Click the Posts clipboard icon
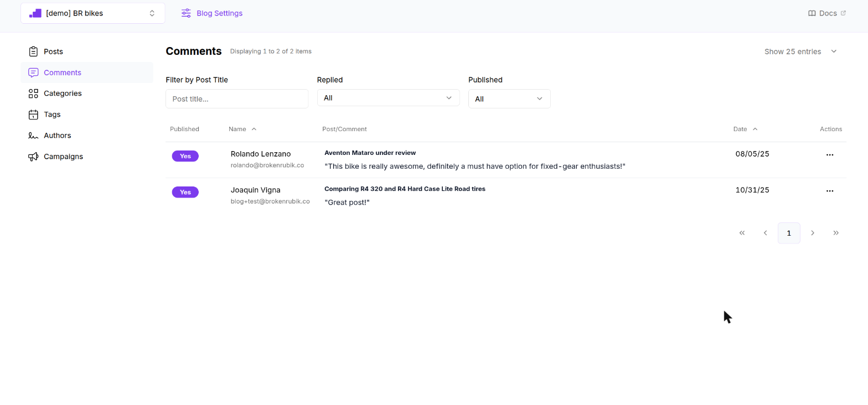The height and width of the screenshot is (405, 868). pos(33,51)
